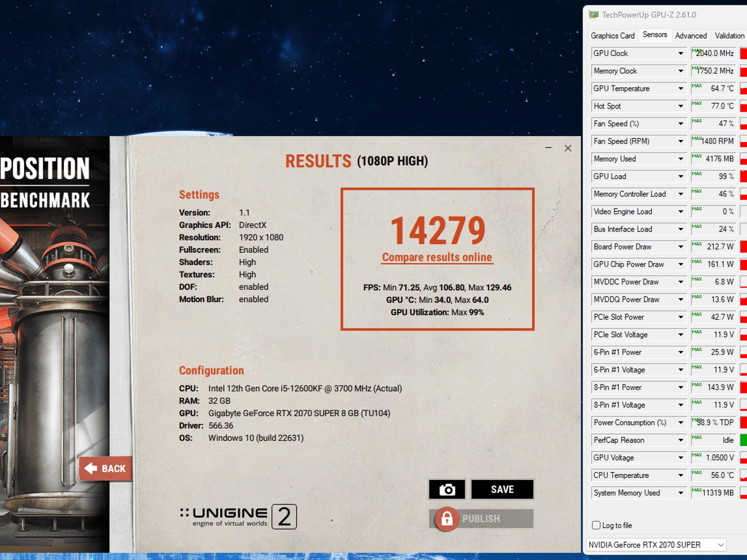Expand the MVDDQ Power Draw dropdown
Screen dimensions: 747x560
(681, 299)
